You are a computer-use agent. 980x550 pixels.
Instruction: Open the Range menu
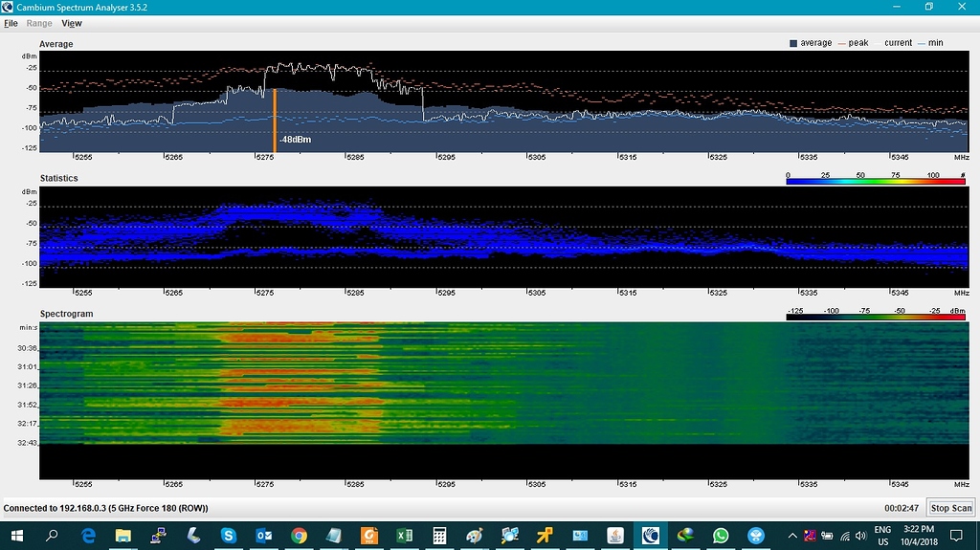(38, 23)
